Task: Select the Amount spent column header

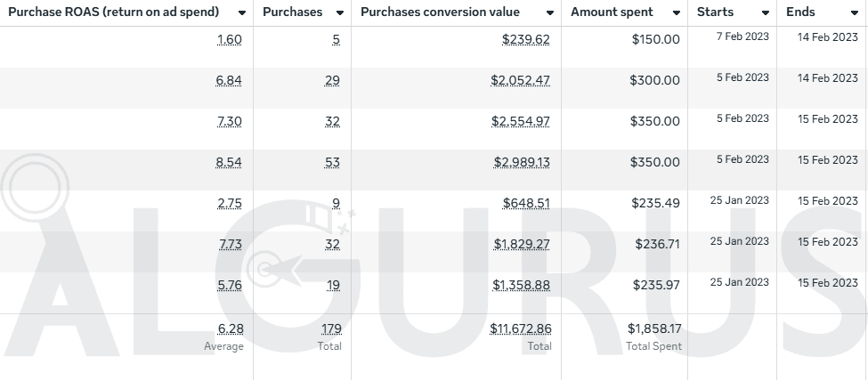Action: pyautogui.click(x=611, y=12)
